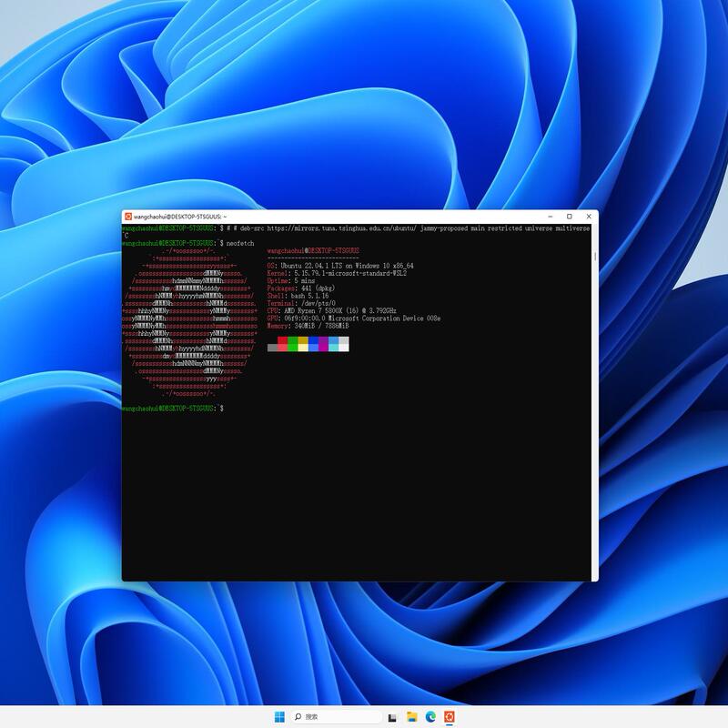Launch File Explorer from the taskbar

point(412,717)
